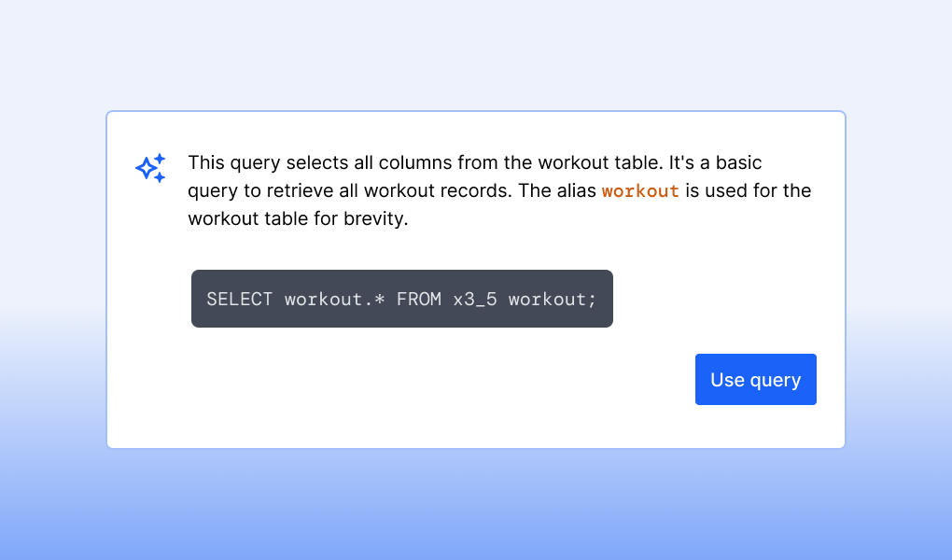
Task: Click the semicolon ending the SQL statement
Action: pyautogui.click(x=592, y=299)
